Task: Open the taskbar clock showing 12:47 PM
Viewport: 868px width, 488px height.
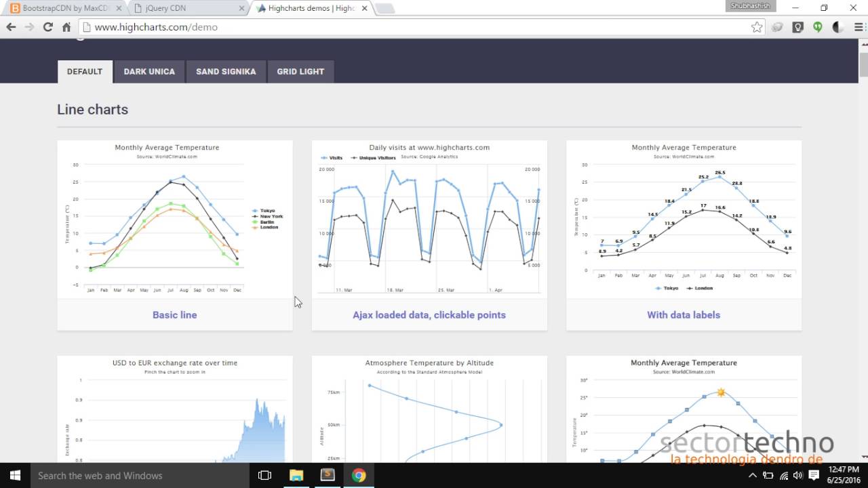Action: [x=844, y=475]
